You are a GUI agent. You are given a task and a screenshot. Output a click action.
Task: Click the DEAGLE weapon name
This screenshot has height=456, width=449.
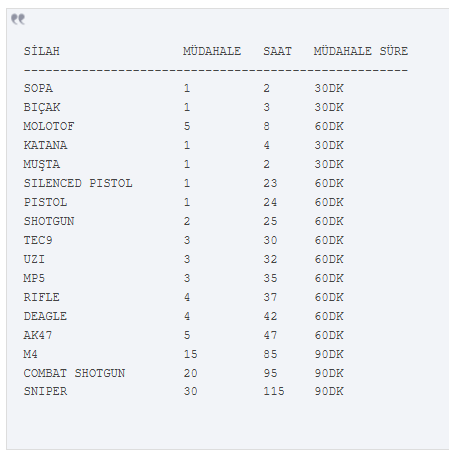pyautogui.click(x=45, y=316)
